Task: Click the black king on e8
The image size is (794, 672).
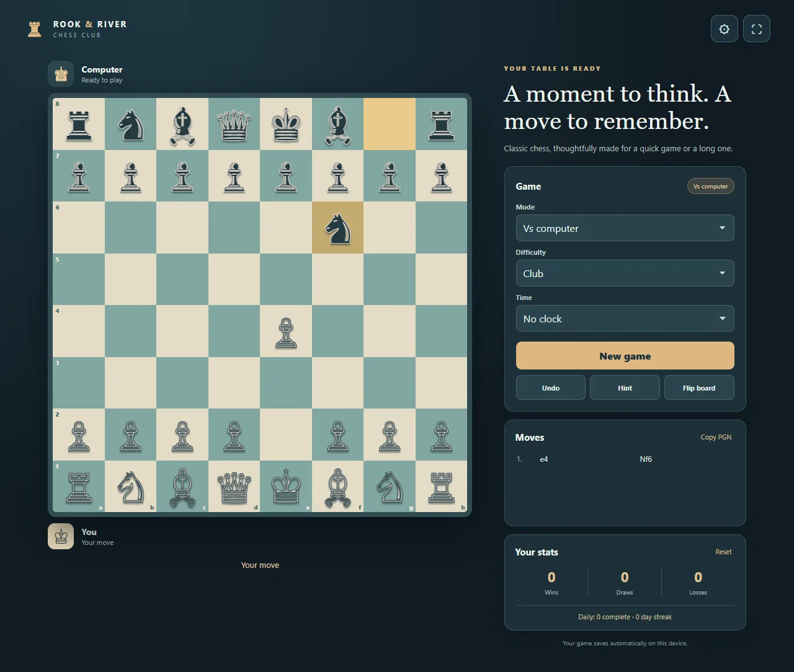Action: click(286, 124)
